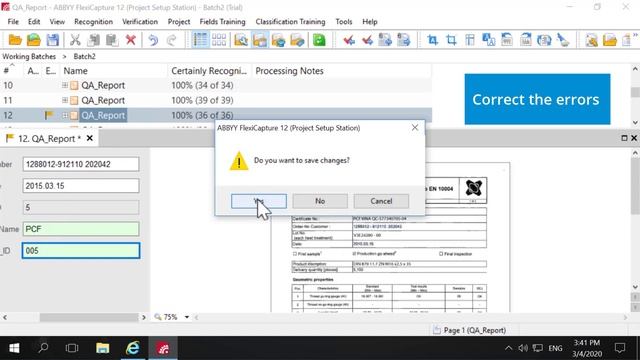The height and width of the screenshot is (360, 640).
Task: Open Windows Start menu
Action: (x=14, y=348)
